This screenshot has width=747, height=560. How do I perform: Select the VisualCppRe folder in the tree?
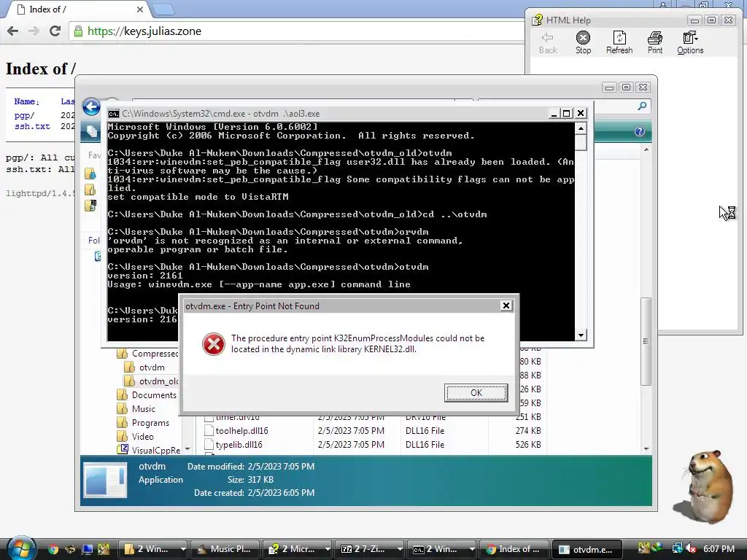pos(149,450)
